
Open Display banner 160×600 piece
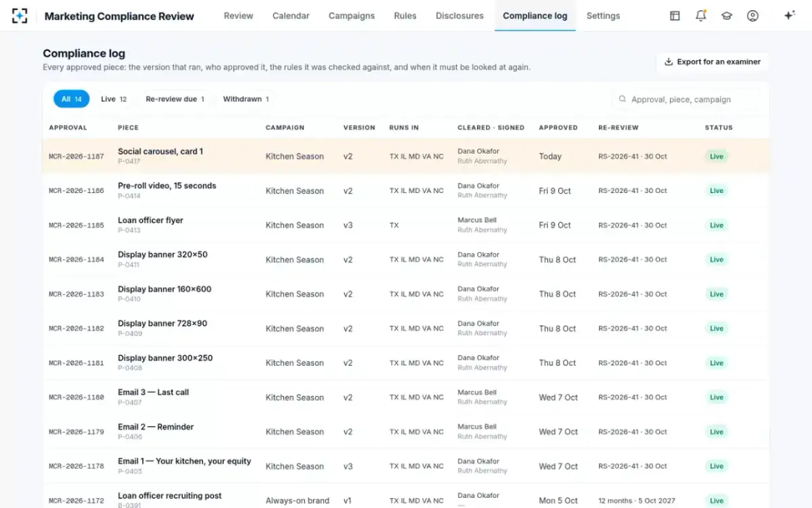point(164,289)
